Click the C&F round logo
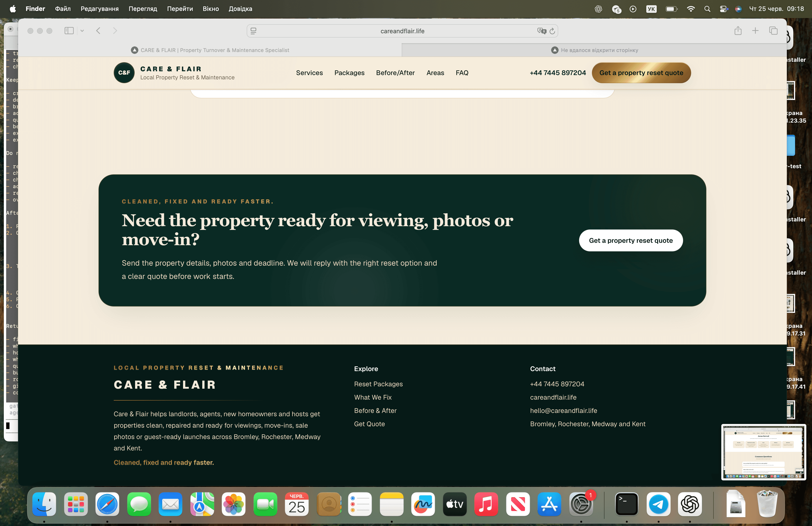Image resolution: width=812 pixels, height=526 pixels. pos(124,73)
